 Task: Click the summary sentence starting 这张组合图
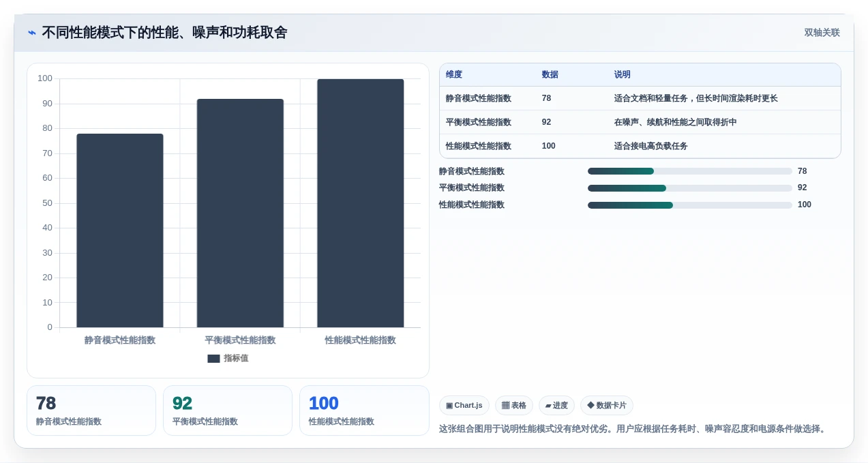tap(634, 429)
